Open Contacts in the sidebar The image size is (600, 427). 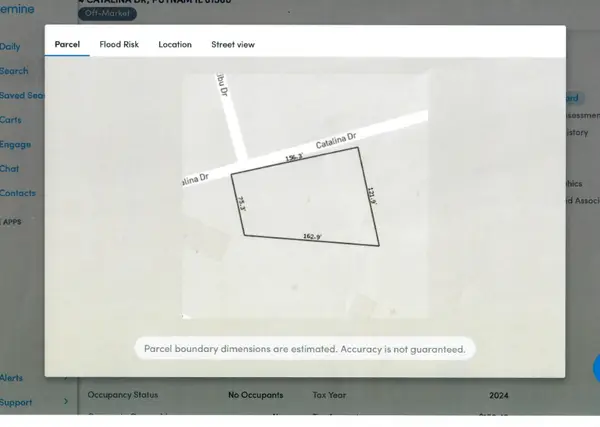(x=18, y=193)
